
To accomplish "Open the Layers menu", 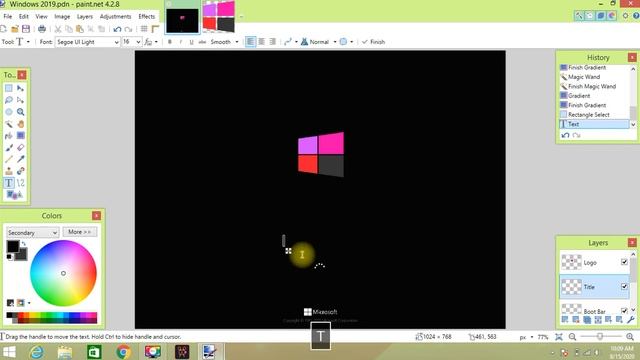I will coord(84,16).
